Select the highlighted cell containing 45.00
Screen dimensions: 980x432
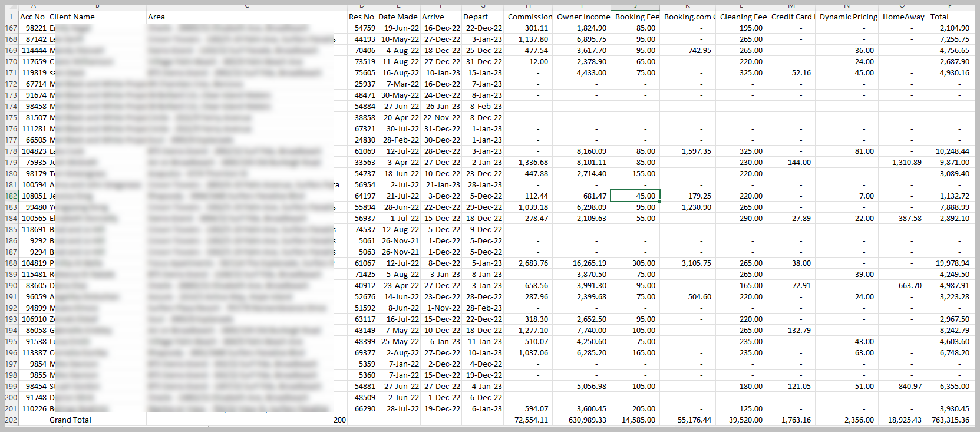[x=635, y=196]
